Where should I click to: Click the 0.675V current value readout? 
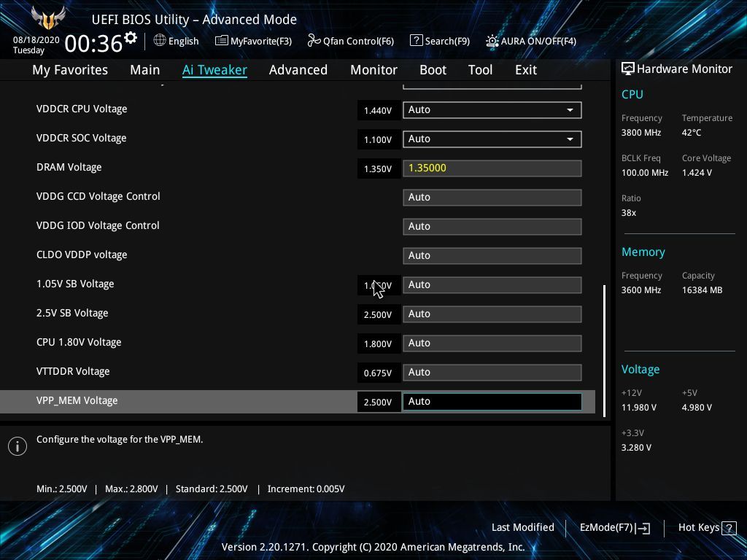click(x=379, y=373)
